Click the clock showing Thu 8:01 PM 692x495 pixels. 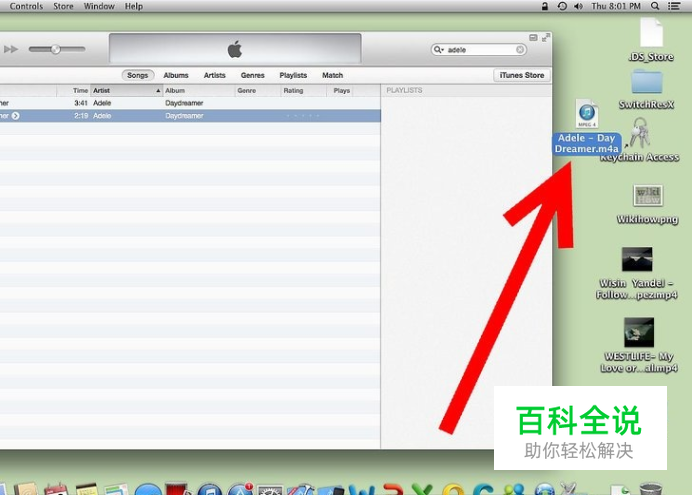coord(616,6)
